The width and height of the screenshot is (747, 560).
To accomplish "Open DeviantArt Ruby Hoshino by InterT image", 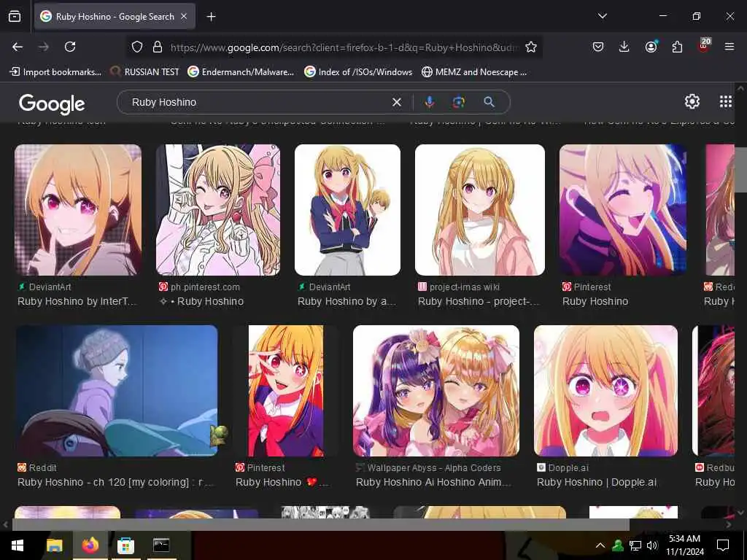I will click(x=78, y=210).
